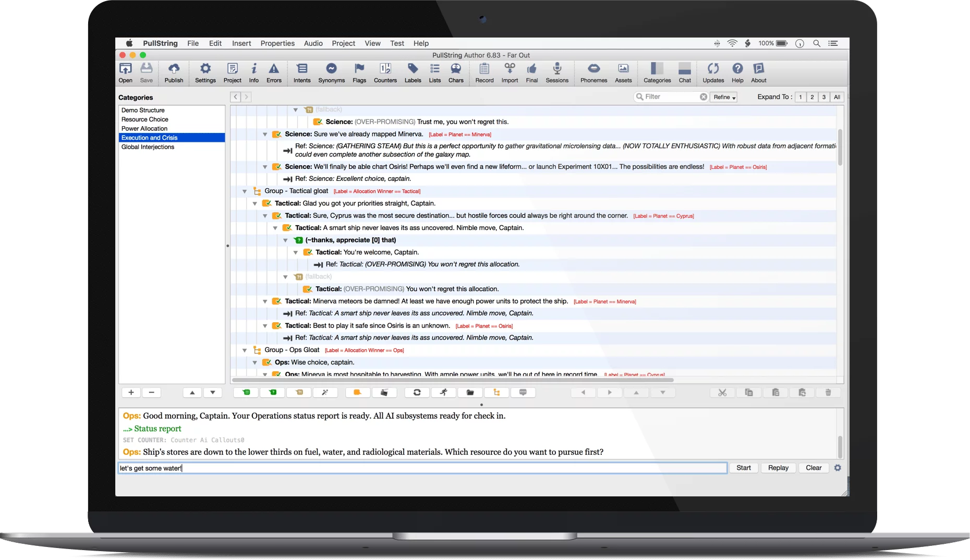Click the Project toolbar icon
Screen dimensions: 970x560
233,72
